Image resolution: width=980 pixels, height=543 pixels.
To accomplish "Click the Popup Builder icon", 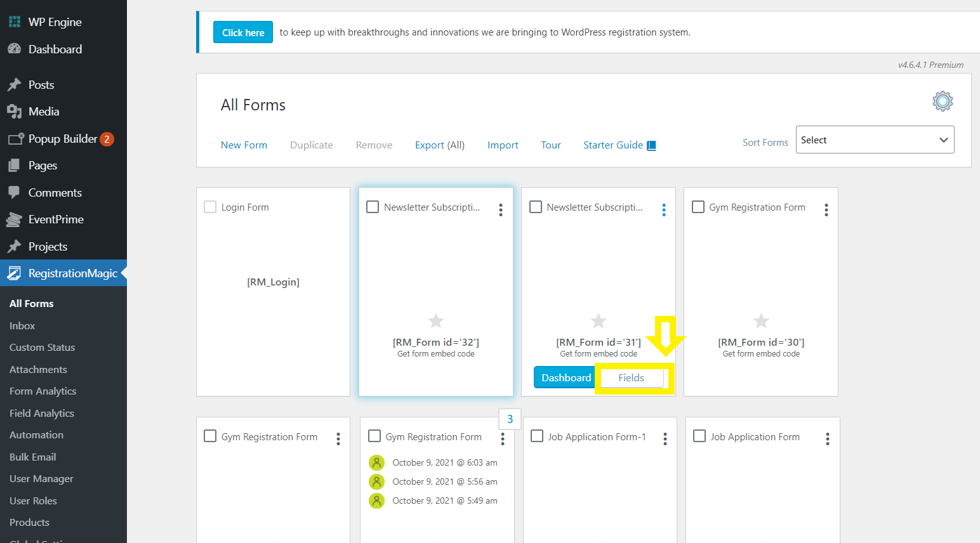I will 16,139.
